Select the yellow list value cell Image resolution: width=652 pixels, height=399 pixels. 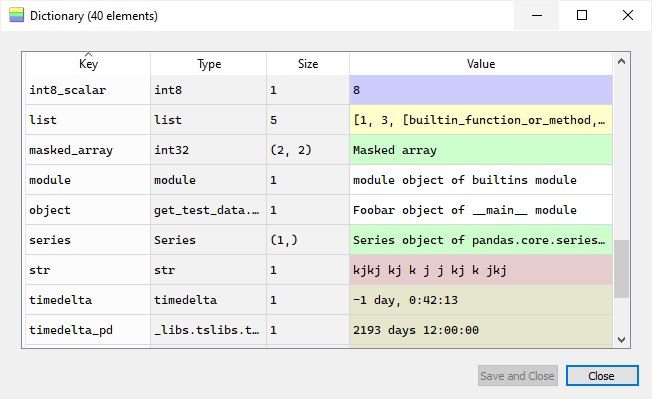[x=481, y=120]
